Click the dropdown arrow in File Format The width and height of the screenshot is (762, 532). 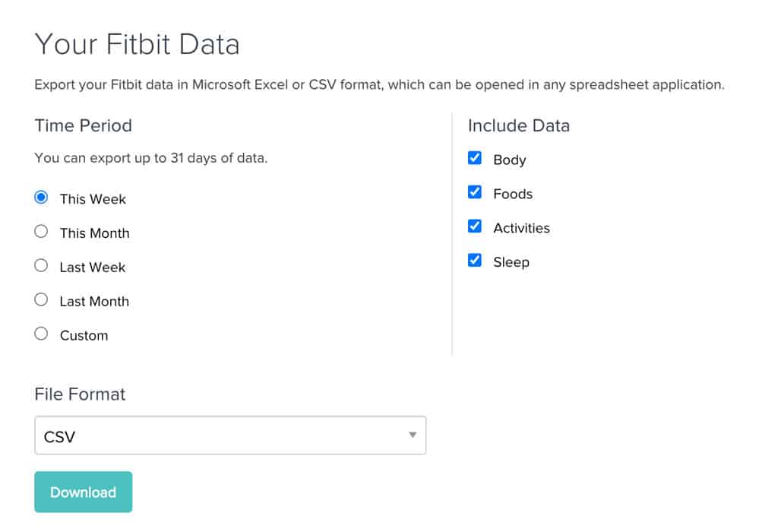tap(413, 435)
